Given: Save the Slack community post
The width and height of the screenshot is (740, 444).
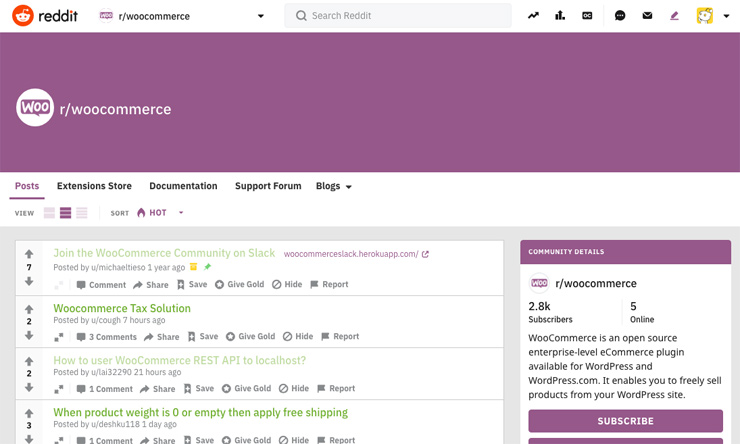Looking at the screenshot, I should coord(192,285).
